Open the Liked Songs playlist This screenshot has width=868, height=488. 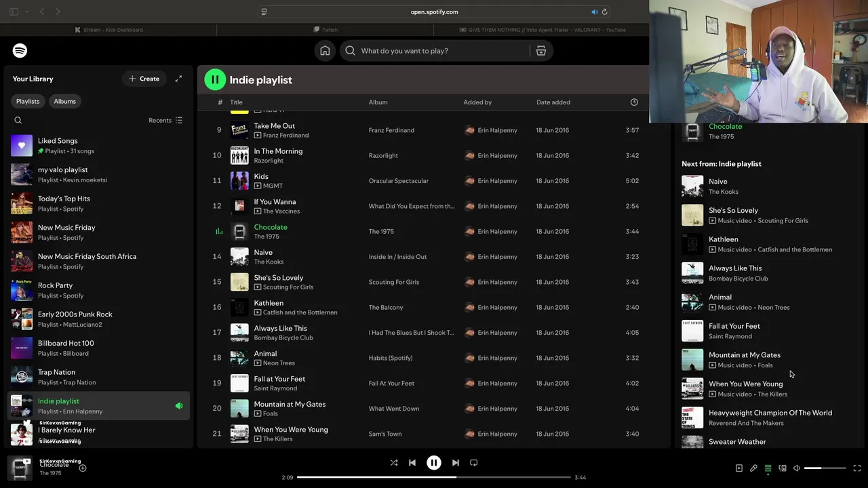click(98, 146)
